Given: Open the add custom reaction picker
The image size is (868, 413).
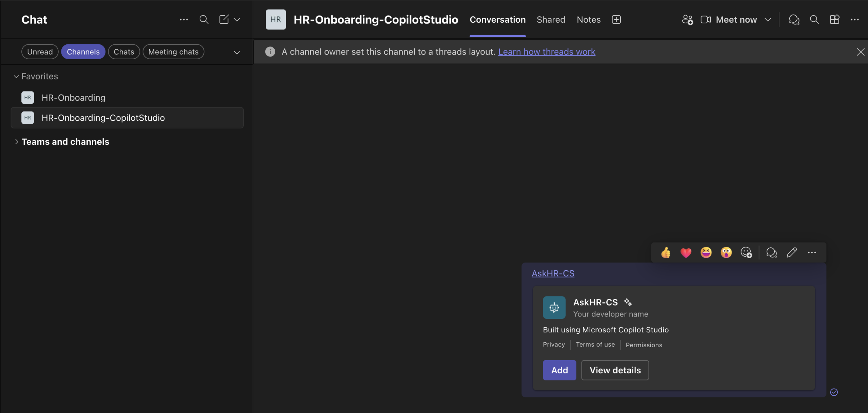Looking at the screenshot, I should (x=747, y=252).
